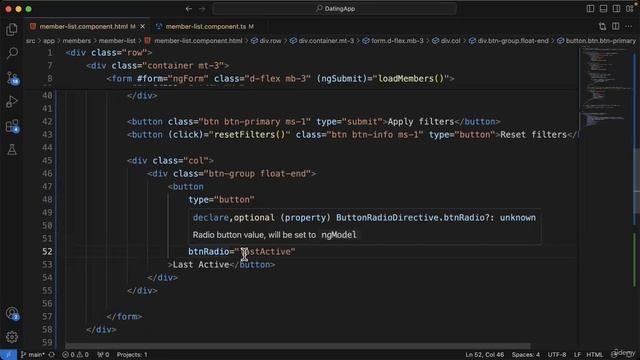Select the div.col breadcrumb

click(x=446, y=40)
